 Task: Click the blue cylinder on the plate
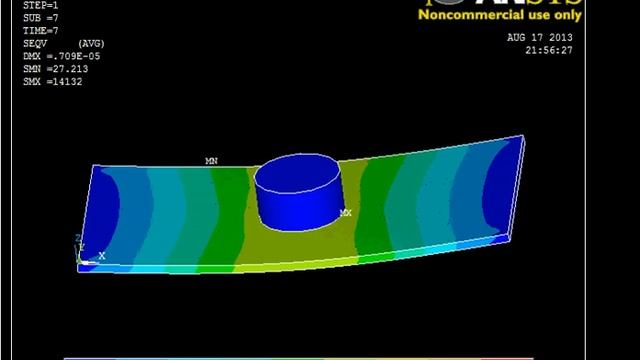(x=299, y=193)
